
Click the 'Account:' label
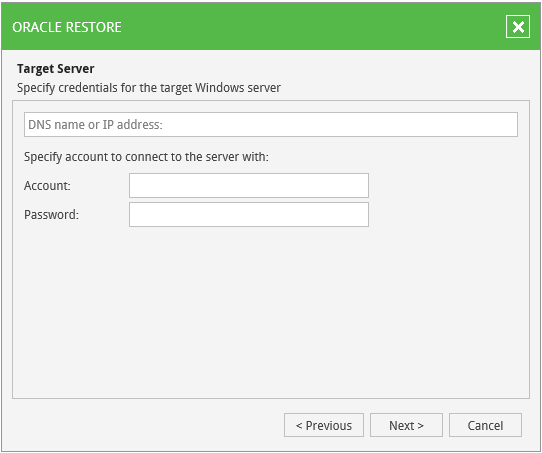pos(47,186)
